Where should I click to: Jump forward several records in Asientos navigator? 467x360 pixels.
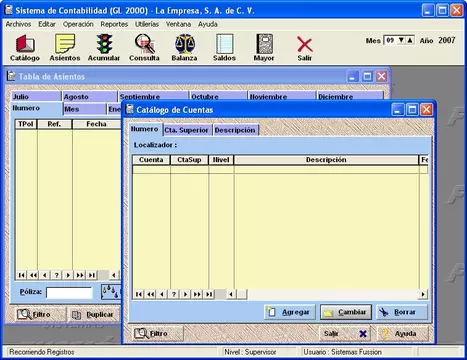tap(80, 275)
